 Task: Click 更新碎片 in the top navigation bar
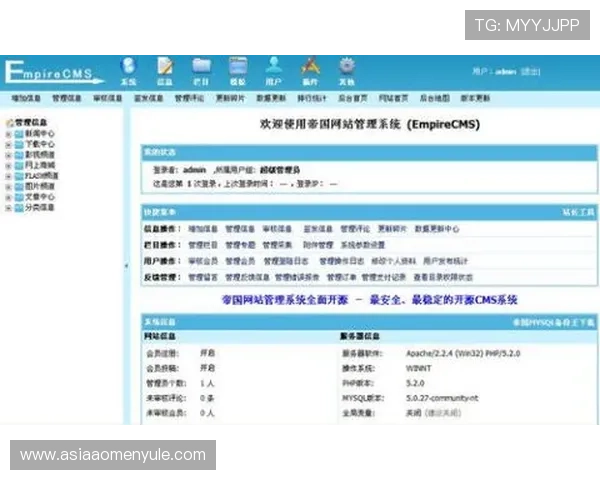point(230,98)
